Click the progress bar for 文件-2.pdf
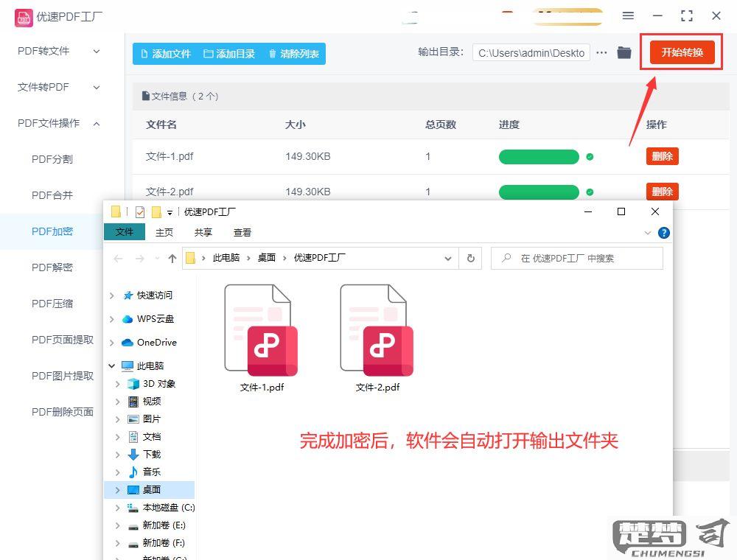737x560 pixels. click(x=539, y=192)
